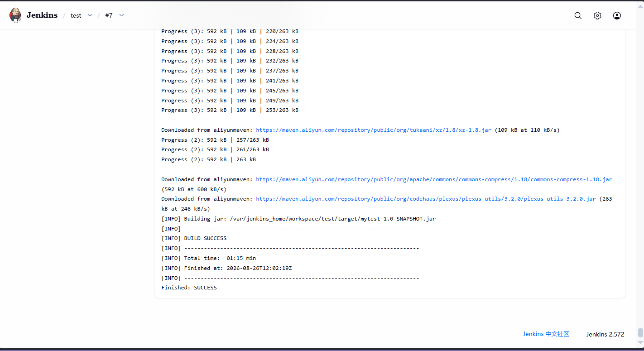644x351 pixels.
Task: Click the Finished at timestamp line
Action: [x=226, y=268]
